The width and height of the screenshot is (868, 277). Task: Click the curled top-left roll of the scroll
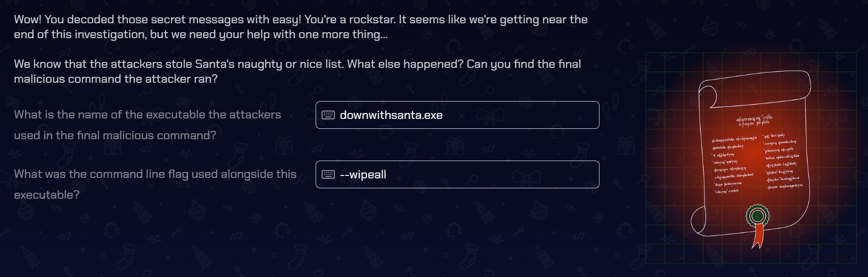tap(708, 96)
